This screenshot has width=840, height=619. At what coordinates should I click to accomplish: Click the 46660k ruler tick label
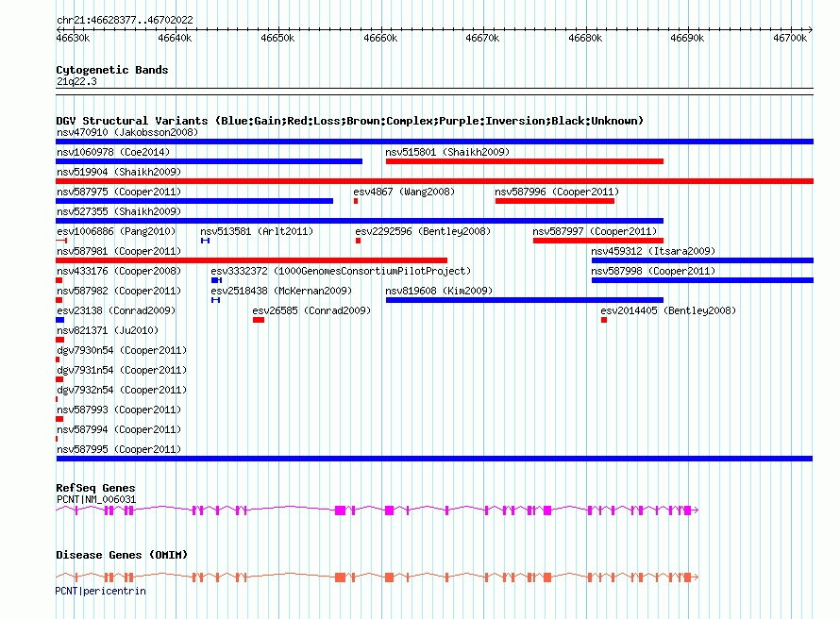coord(380,38)
